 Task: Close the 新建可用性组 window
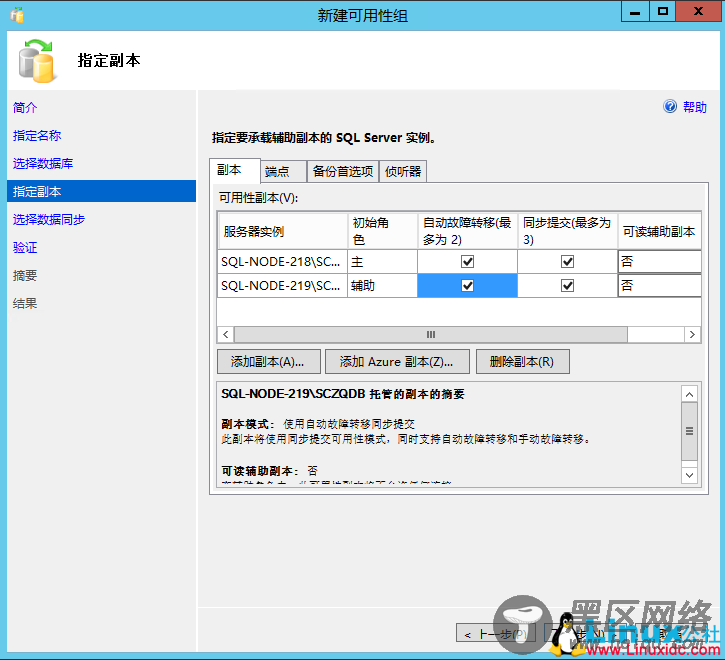coord(698,12)
